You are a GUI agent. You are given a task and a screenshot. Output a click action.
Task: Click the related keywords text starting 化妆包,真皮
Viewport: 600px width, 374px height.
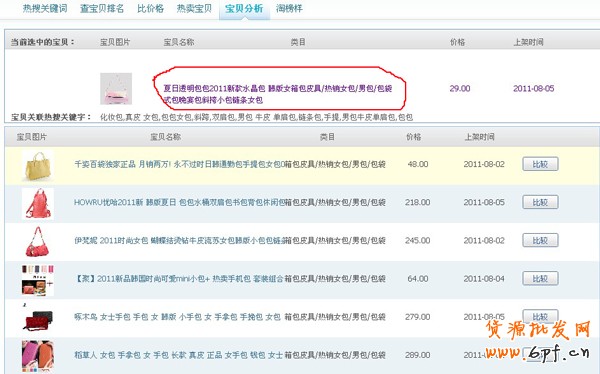[x=256, y=117]
